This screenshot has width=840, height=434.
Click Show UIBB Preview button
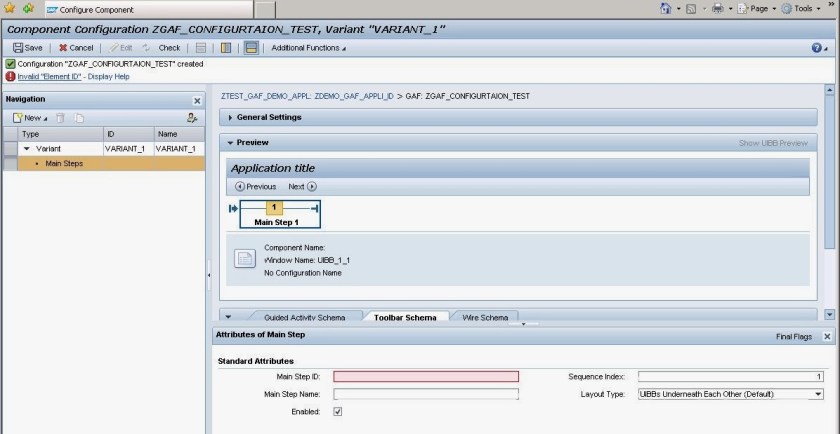click(773, 143)
